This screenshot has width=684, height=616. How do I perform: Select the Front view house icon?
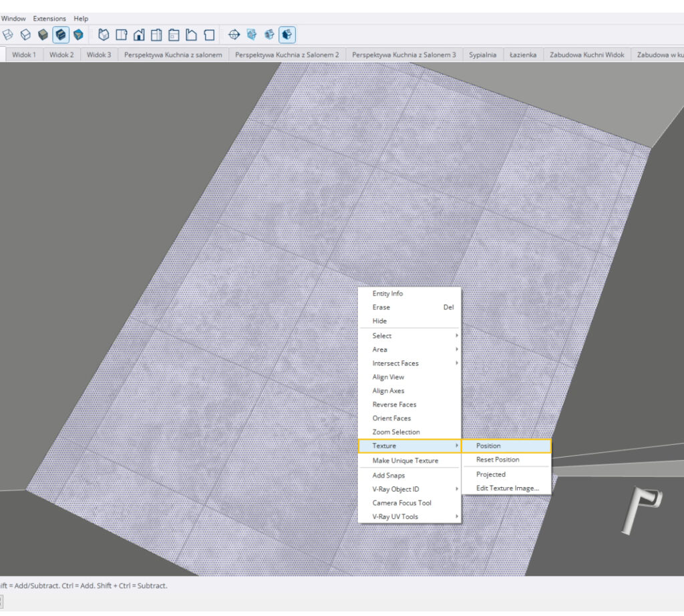[139, 35]
